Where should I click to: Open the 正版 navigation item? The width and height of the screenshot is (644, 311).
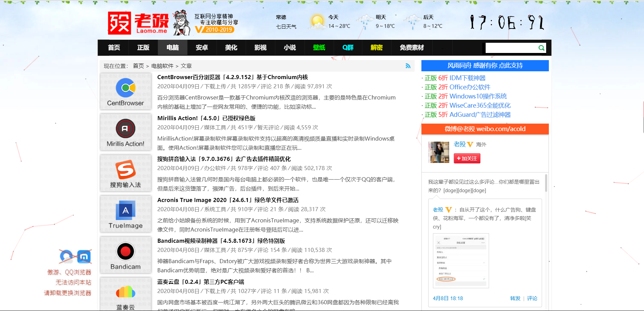click(x=143, y=48)
